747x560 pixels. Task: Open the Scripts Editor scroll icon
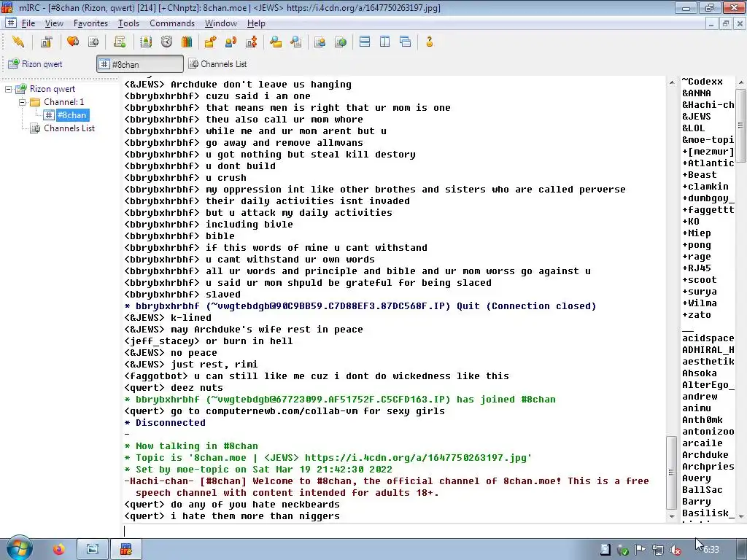point(120,42)
